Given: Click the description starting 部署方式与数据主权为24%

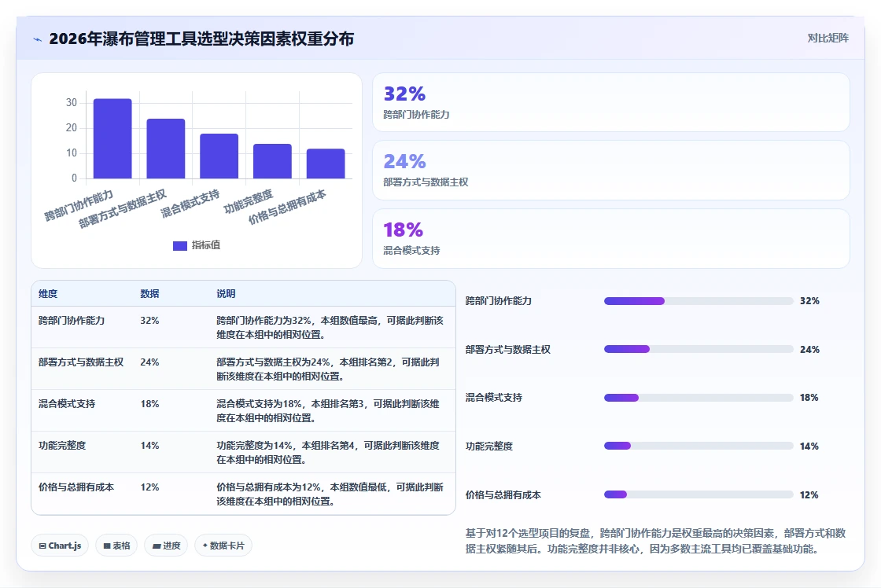Looking at the screenshot, I should (328, 369).
